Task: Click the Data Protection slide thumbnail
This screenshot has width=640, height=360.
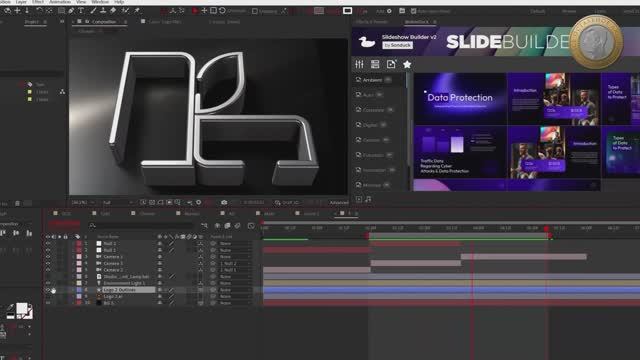Action: coord(460,98)
